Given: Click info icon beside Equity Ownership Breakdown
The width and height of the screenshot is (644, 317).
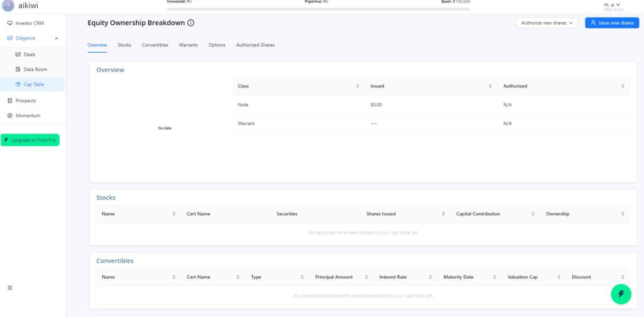Looking at the screenshot, I should click(x=191, y=23).
